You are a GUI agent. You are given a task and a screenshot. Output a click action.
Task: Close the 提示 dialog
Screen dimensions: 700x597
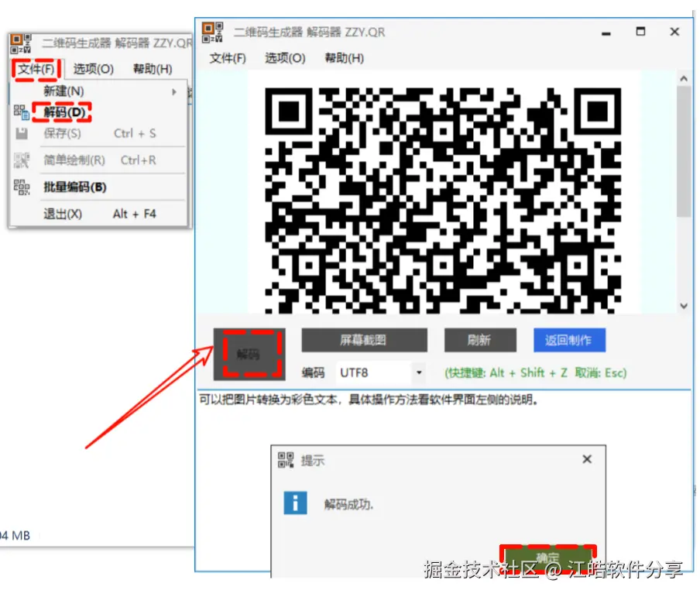[x=587, y=459]
